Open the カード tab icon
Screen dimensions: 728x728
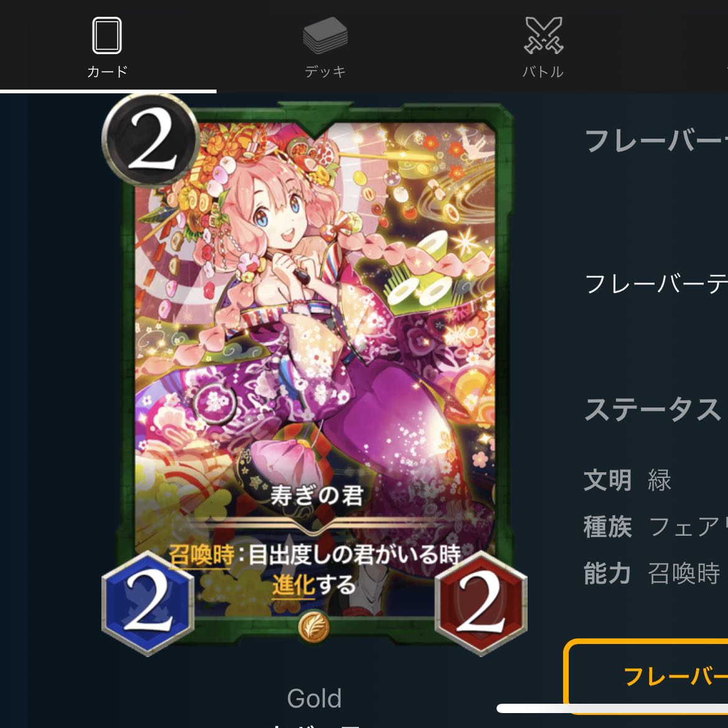pyautogui.click(x=107, y=35)
